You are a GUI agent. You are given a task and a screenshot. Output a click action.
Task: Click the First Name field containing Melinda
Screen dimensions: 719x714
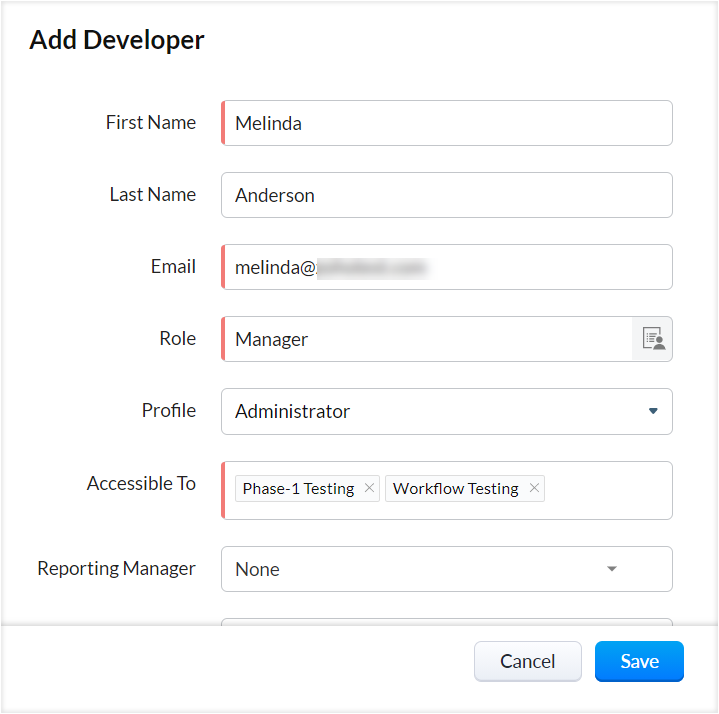[x=446, y=123]
